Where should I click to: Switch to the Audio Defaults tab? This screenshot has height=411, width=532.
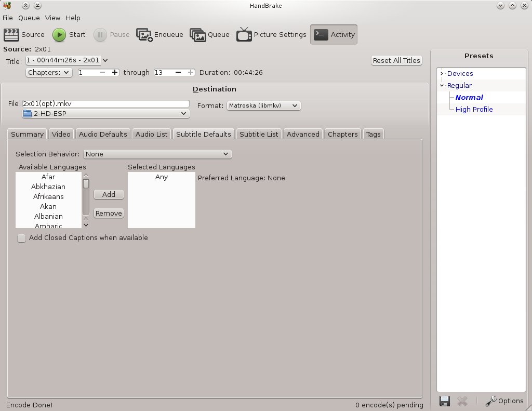103,134
